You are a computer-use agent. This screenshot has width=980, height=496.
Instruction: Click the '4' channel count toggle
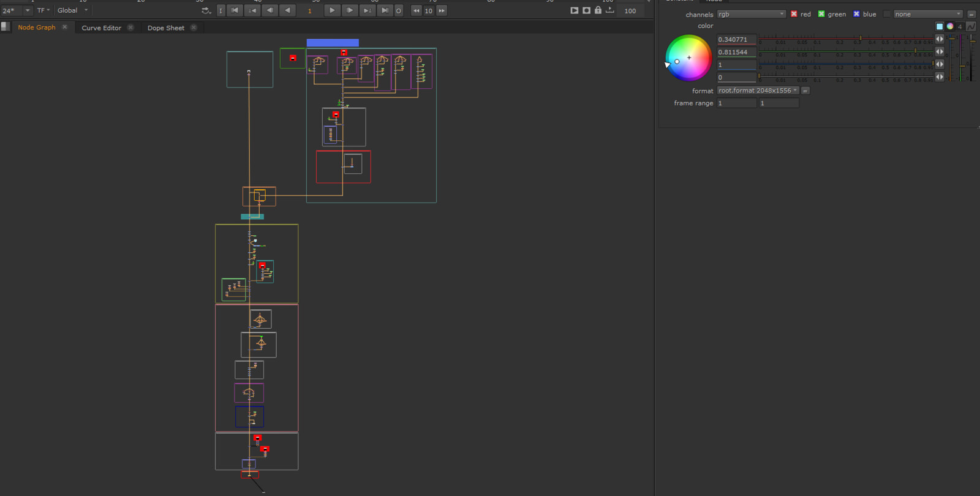click(x=960, y=26)
